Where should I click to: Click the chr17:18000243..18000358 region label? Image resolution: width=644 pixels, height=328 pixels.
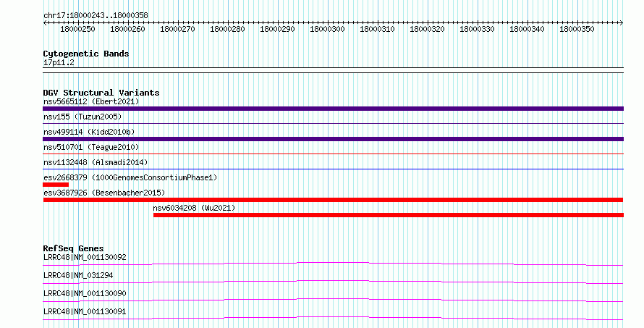pos(96,15)
